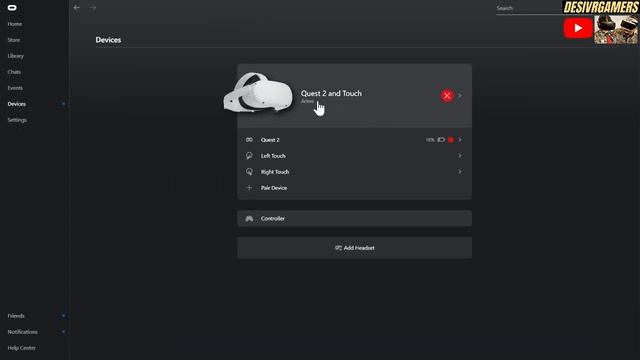Image resolution: width=640 pixels, height=360 pixels.
Task: Click the Quest 2 battery percentage text
Action: click(430, 140)
